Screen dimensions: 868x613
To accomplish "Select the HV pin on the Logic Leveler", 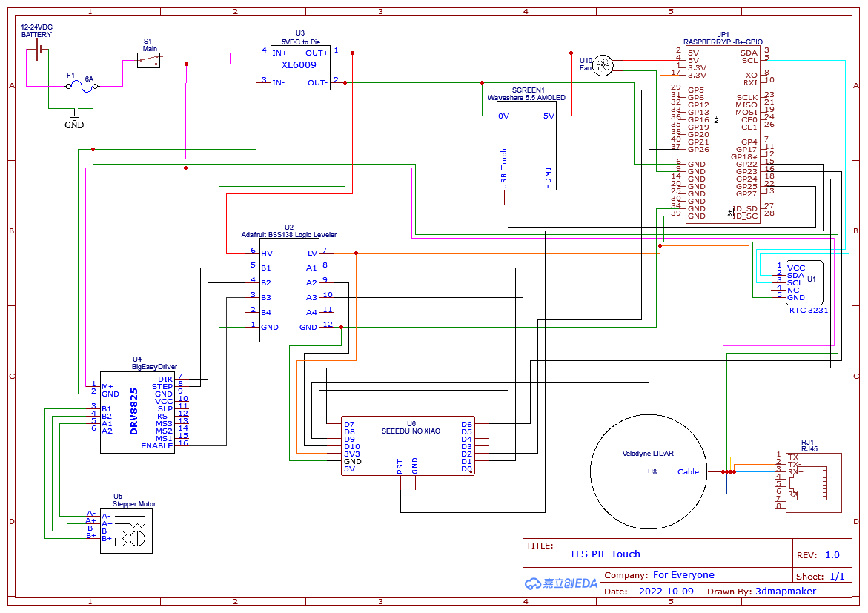I will coord(267,253).
